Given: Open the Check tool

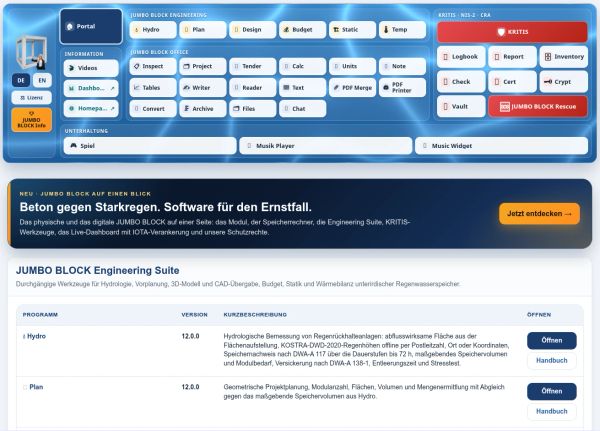Looking at the screenshot, I should click(x=461, y=82).
